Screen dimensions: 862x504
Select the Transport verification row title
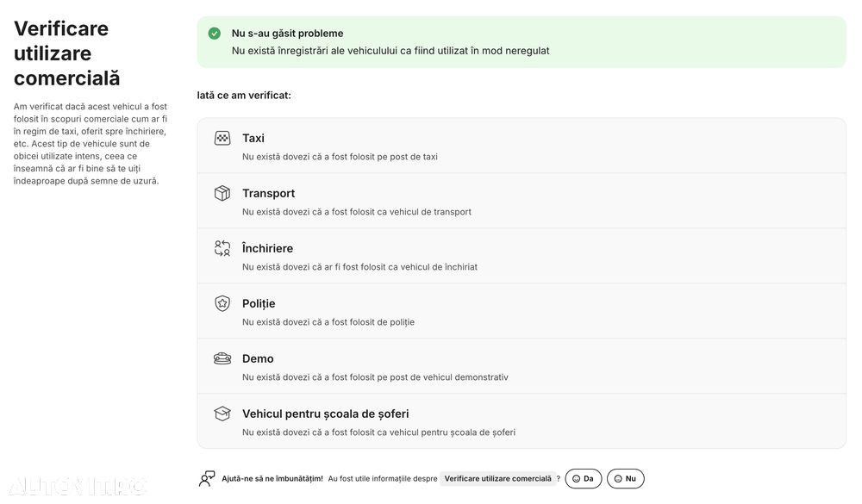tap(268, 194)
